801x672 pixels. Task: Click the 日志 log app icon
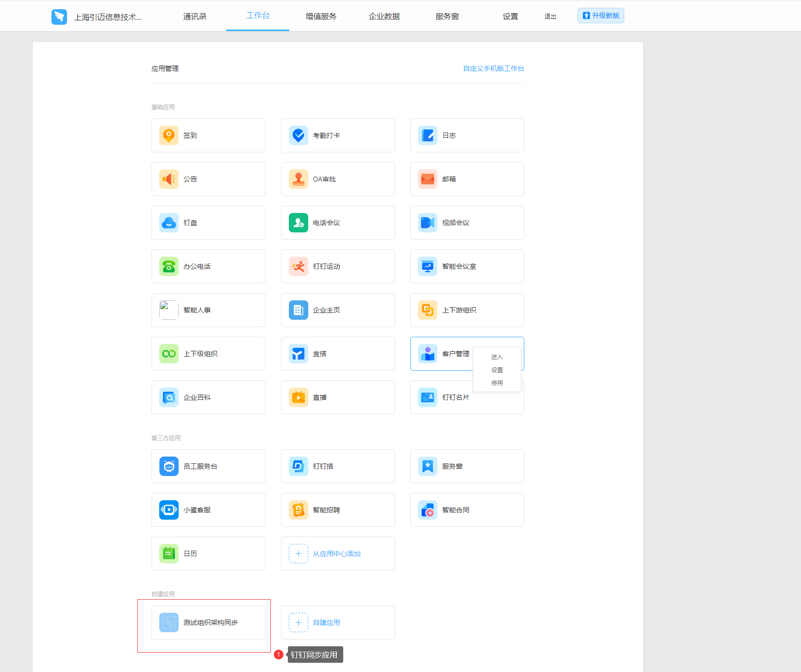point(428,135)
